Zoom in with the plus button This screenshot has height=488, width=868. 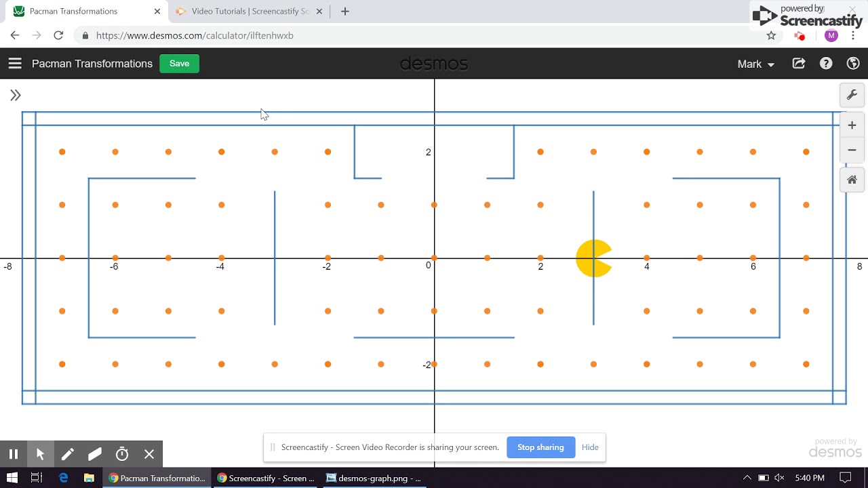[x=852, y=125]
